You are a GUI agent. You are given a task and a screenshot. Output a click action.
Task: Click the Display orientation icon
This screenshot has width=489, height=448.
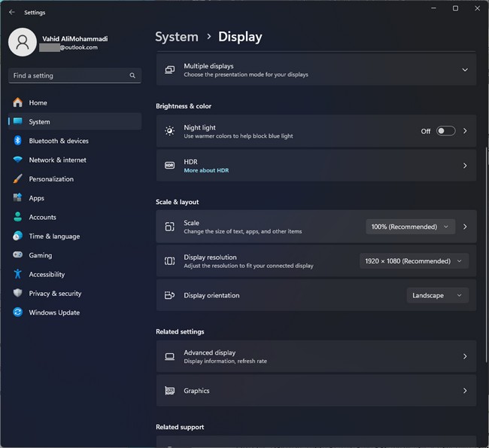[170, 295]
